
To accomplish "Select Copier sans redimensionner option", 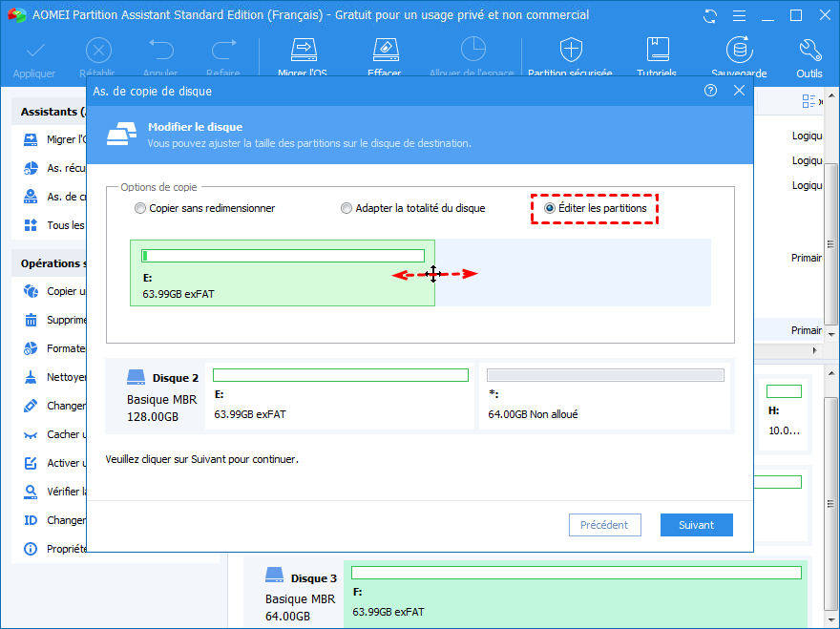I will [141, 208].
